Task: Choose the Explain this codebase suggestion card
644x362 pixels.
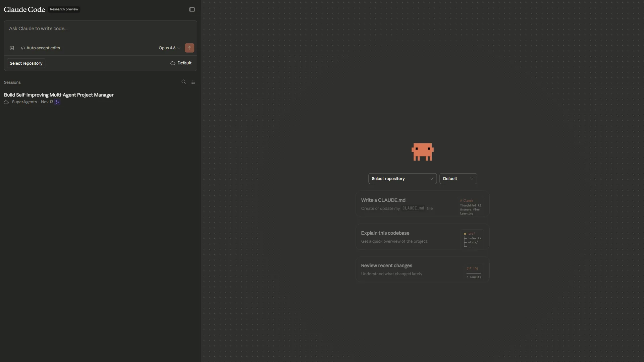Action: pyautogui.click(x=423, y=237)
